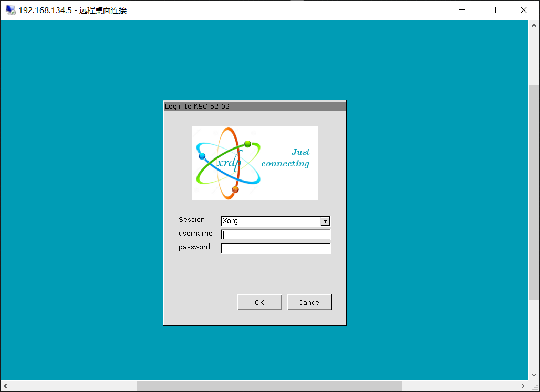Click the horizontal scrollbar left arrow

tap(6, 386)
